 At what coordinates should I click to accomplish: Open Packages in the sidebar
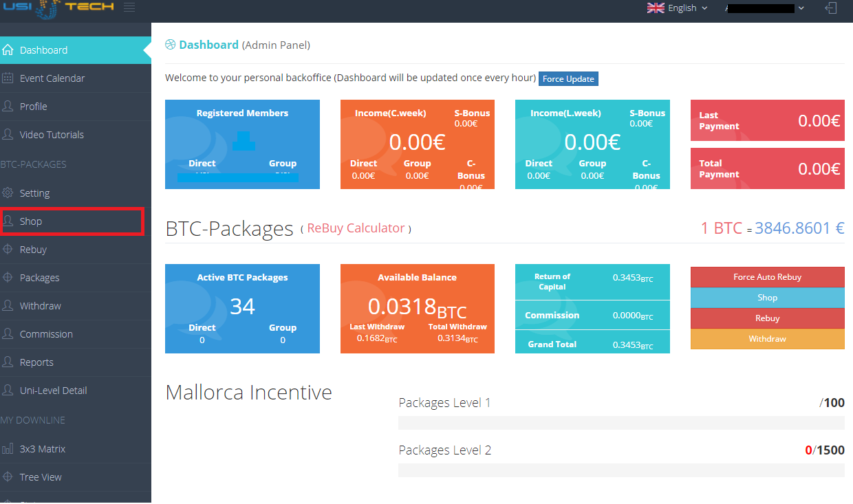pos(76,278)
